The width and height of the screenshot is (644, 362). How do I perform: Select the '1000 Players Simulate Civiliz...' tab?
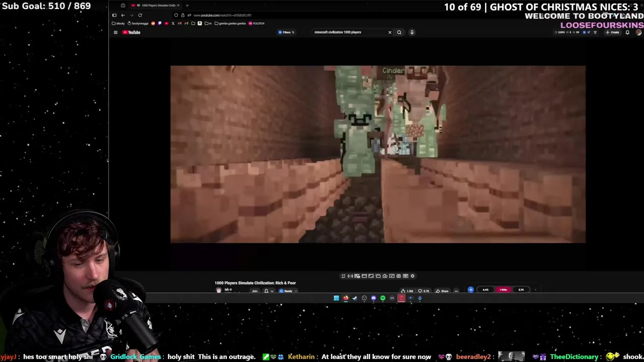155,6
